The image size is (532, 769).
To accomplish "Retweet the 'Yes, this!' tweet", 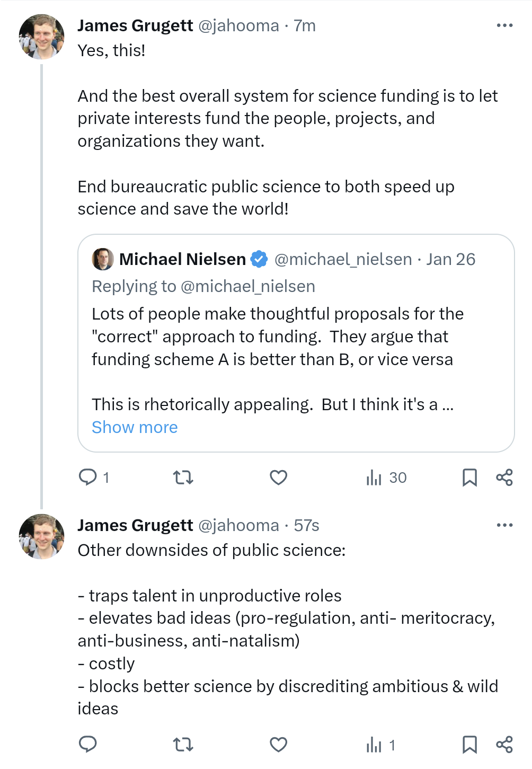I will tap(183, 478).
